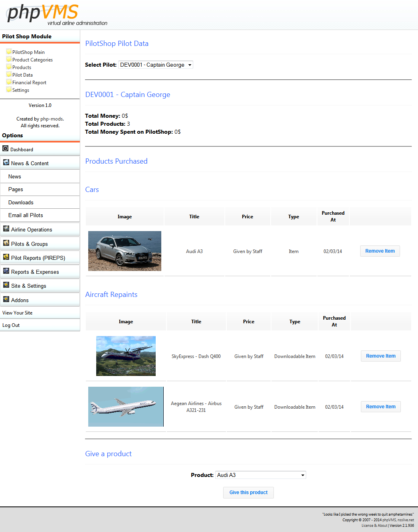Click the "Aegean Airlines - Airbus A321-231" title cell
Viewport: 418px width, 532px height.
tap(196, 407)
